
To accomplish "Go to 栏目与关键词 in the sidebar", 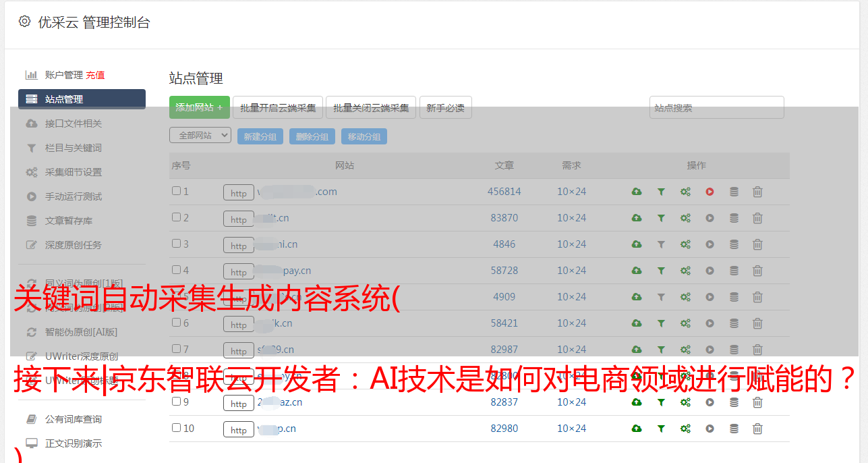I will [74, 148].
